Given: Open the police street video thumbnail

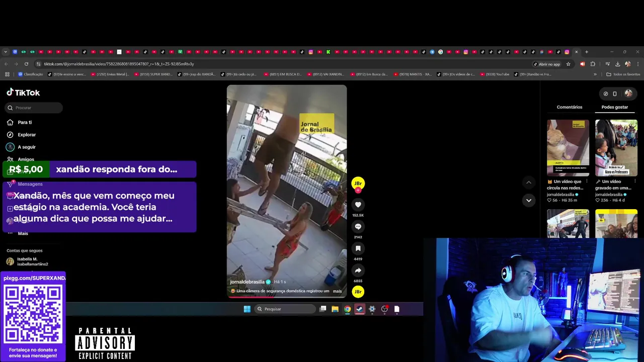Looking at the screenshot, I should [x=568, y=223].
